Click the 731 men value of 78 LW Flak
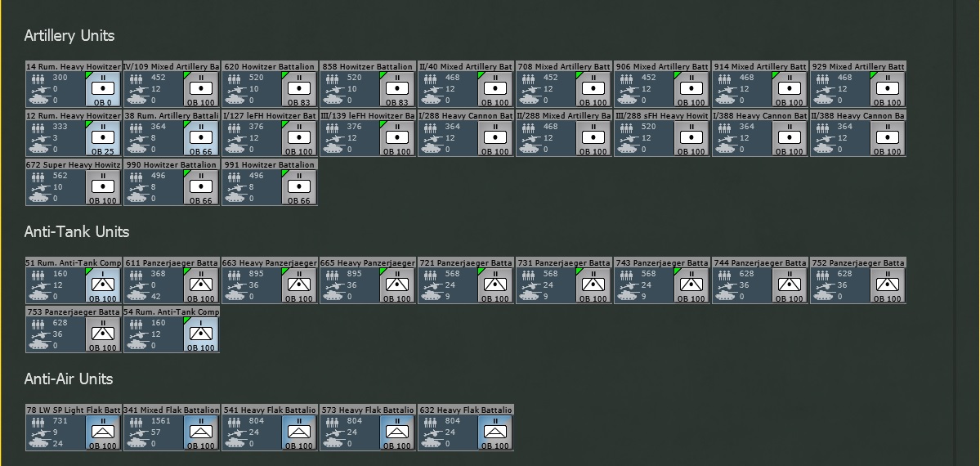980x466 pixels. (x=60, y=421)
